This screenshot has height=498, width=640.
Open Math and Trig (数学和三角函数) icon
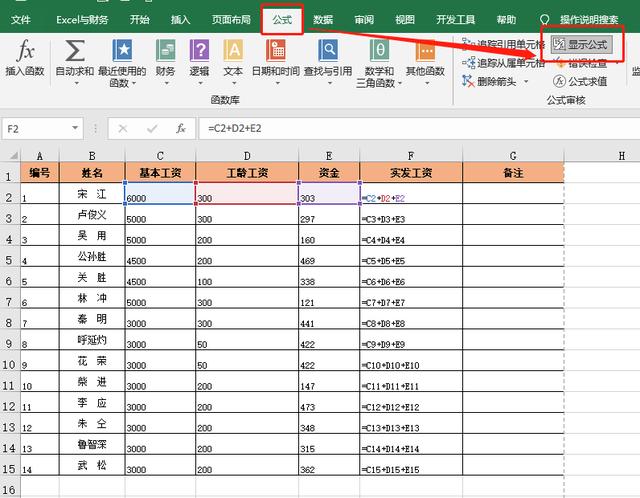tap(379, 50)
